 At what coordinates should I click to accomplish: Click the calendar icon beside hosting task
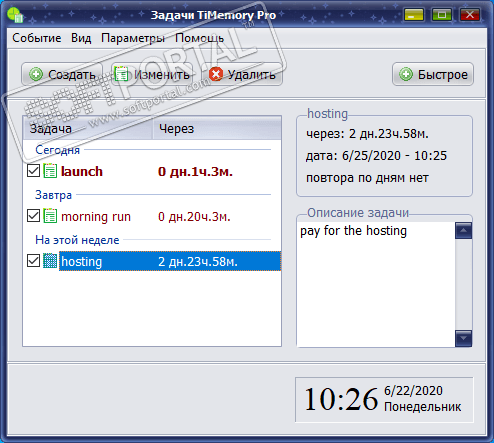pos(50,261)
